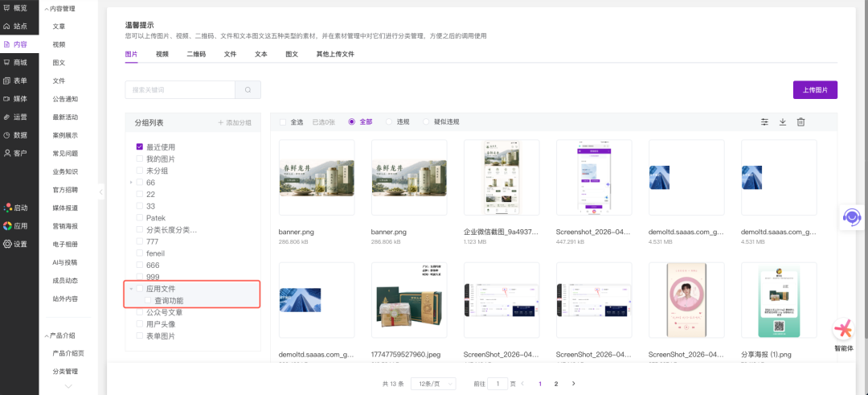Click the filter settings icon in toolbar

coord(764,122)
